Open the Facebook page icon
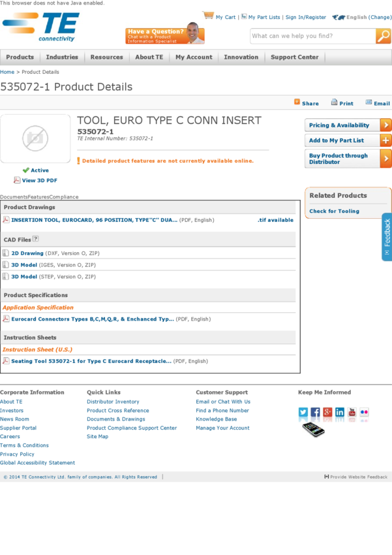 point(315,412)
